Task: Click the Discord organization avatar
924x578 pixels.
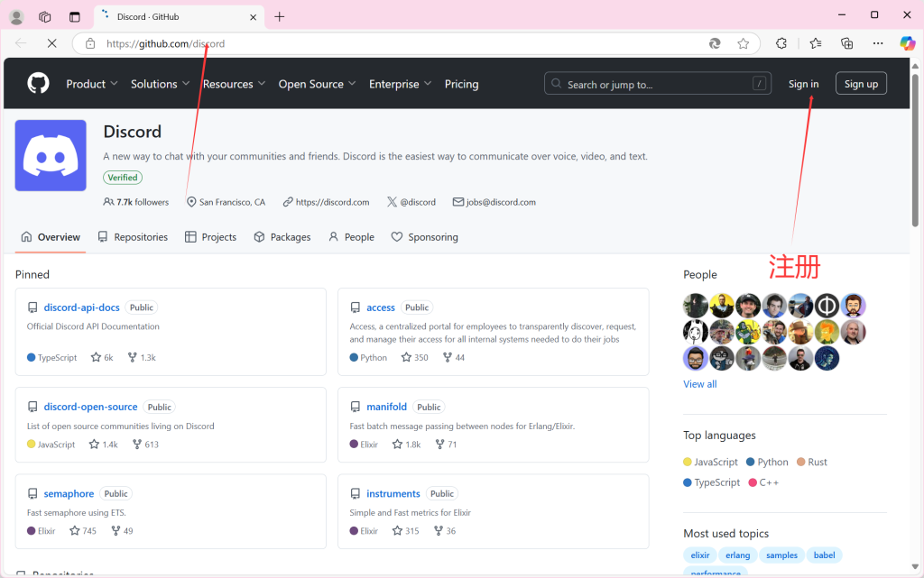Action: coord(51,155)
